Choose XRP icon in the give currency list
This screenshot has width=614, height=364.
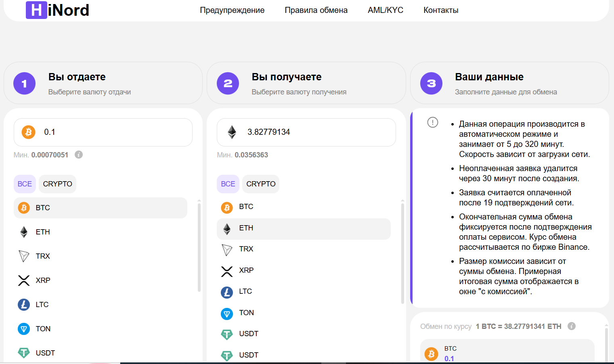24,280
